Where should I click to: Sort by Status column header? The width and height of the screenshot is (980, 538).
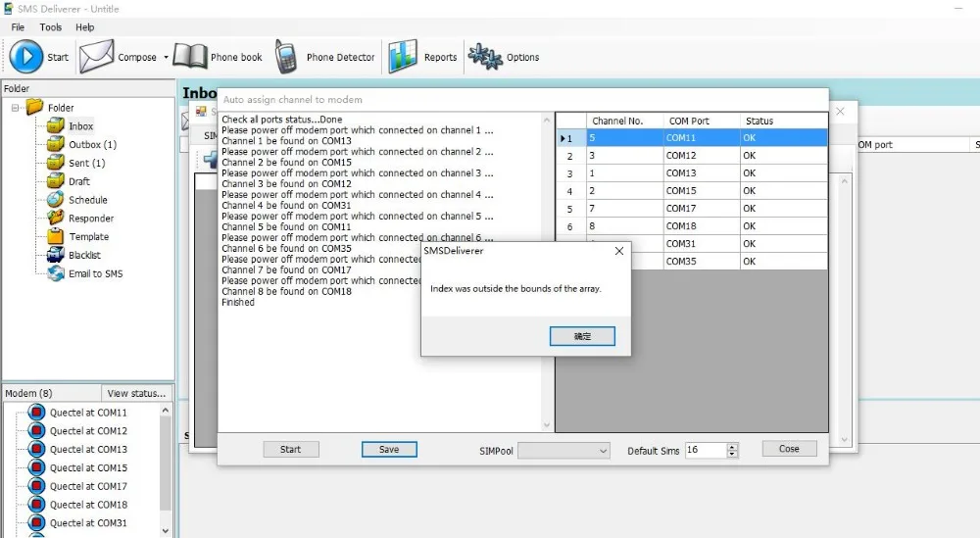click(784, 121)
